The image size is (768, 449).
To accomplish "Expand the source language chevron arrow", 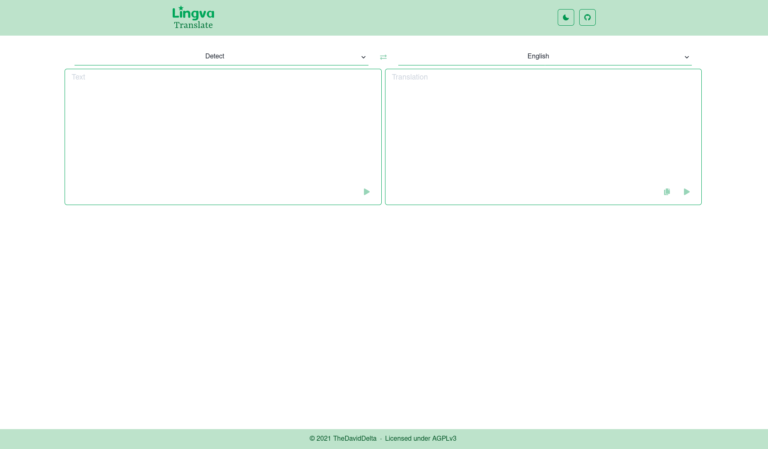I will click(363, 57).
